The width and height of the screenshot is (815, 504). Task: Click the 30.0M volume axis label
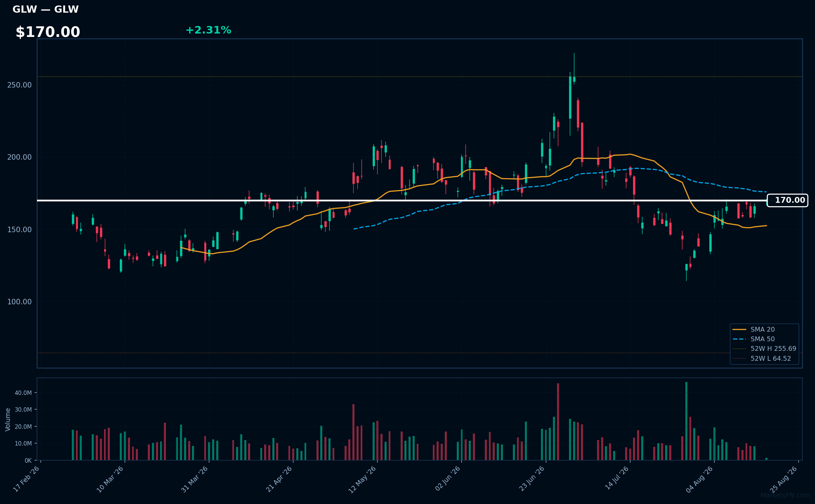click(x=23, y=410)
